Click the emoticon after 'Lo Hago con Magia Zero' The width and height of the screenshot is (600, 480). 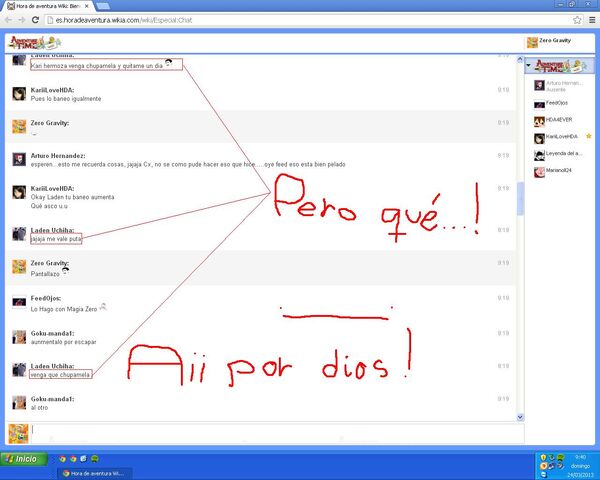(103, 306)
